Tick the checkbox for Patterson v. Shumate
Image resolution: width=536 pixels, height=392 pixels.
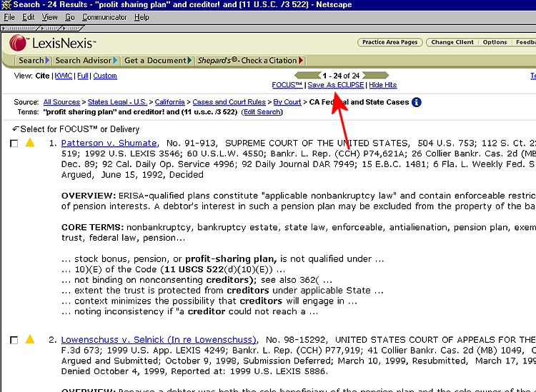(x=14, y=144)
